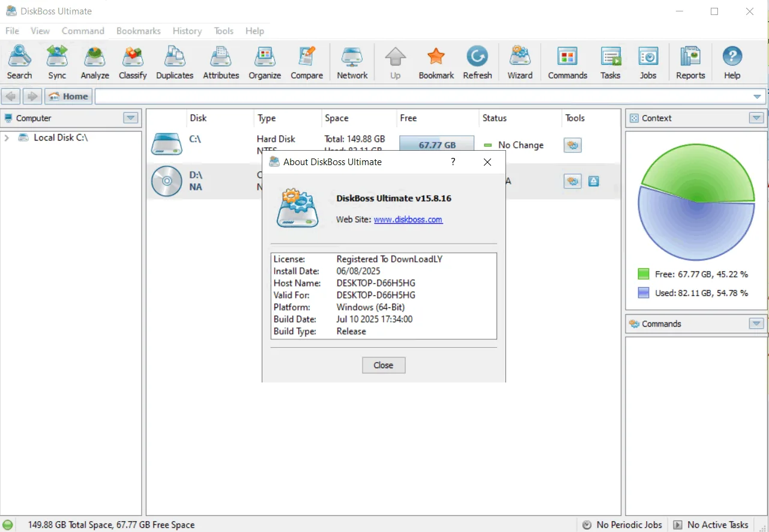Close the About DiskBoss dialog with Close button
This screenshot has width=769, height=532.
[384, 365]
